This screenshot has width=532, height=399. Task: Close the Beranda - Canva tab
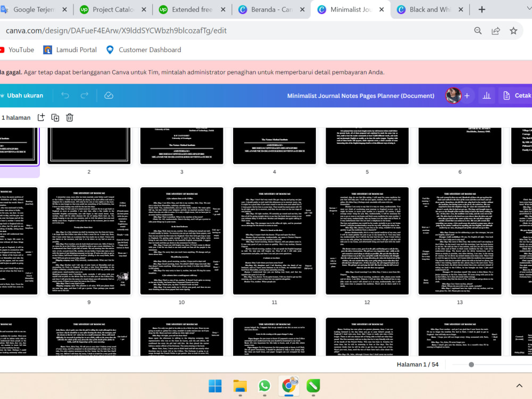302,10
